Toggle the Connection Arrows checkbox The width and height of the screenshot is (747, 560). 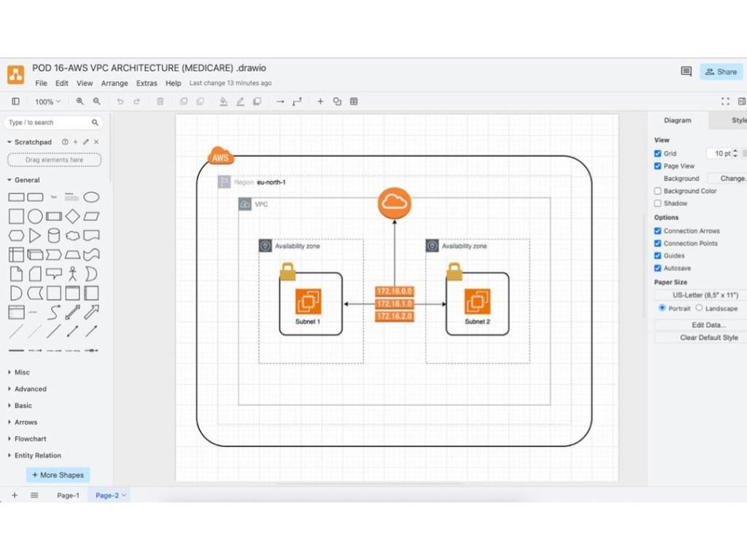[658, 231]
